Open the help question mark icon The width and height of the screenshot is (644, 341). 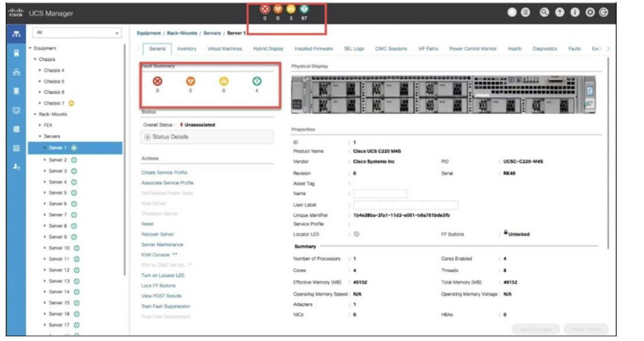point(560,12)
